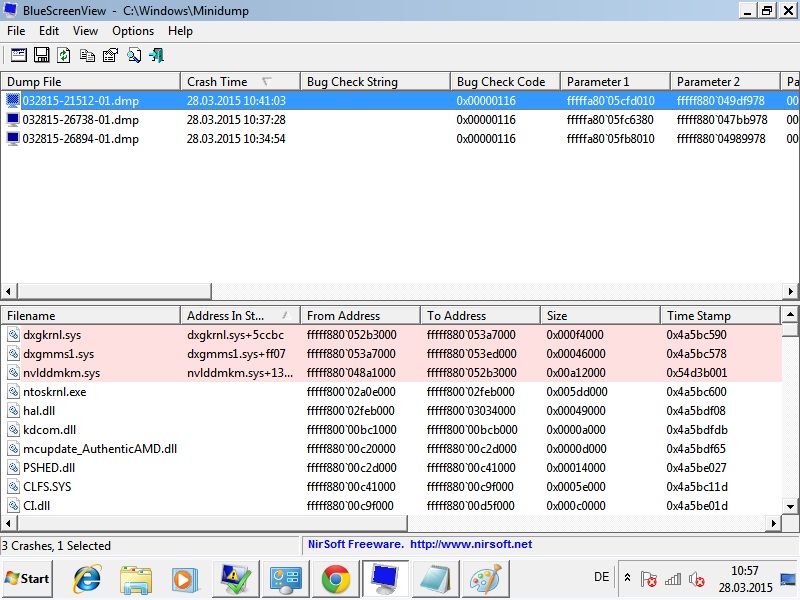Sort by Dump File column header
The image size is (800, 600).
tap(90, 82)
